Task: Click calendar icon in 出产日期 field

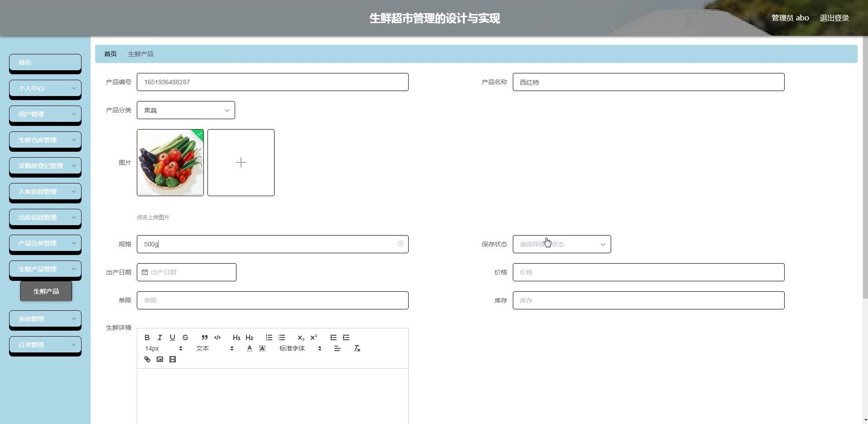Action: [x=145, y=272]
